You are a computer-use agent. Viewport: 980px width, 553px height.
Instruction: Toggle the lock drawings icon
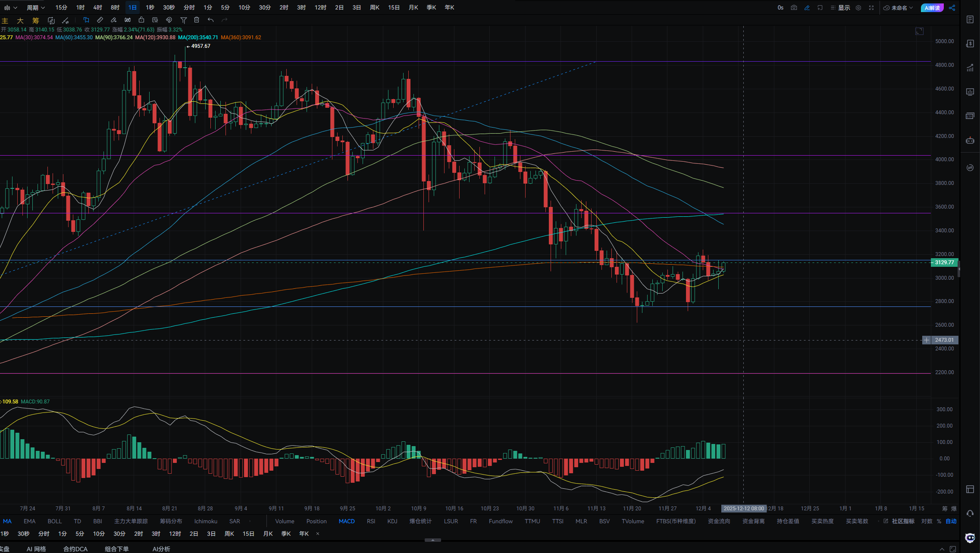[141, 20]
